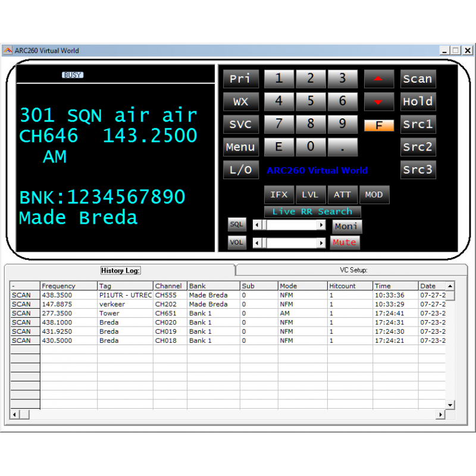Open the scanner Menu
Image resolution: width=476 pixels, height=476 pixels.
click(240, 147)
